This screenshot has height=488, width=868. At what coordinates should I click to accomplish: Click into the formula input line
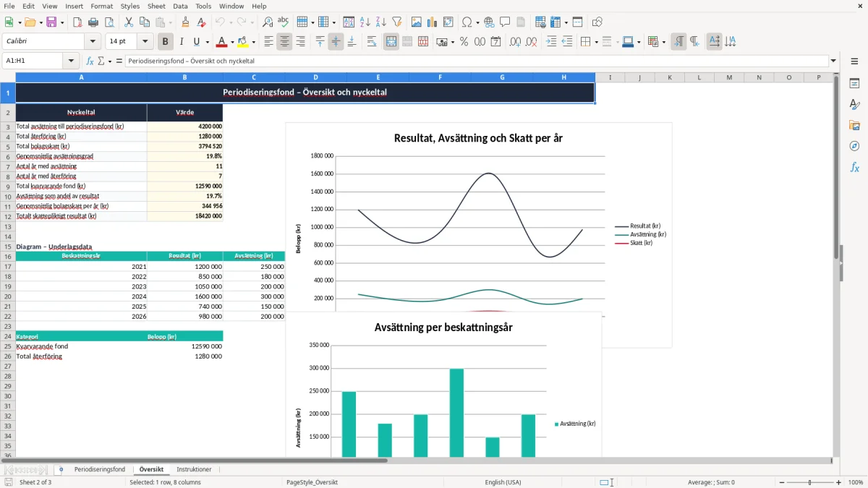tap(476, 61)
